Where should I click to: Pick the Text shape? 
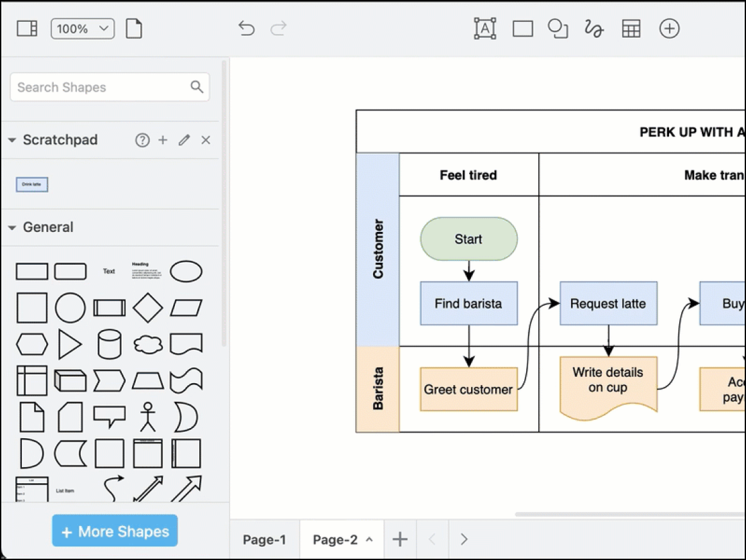109,271
